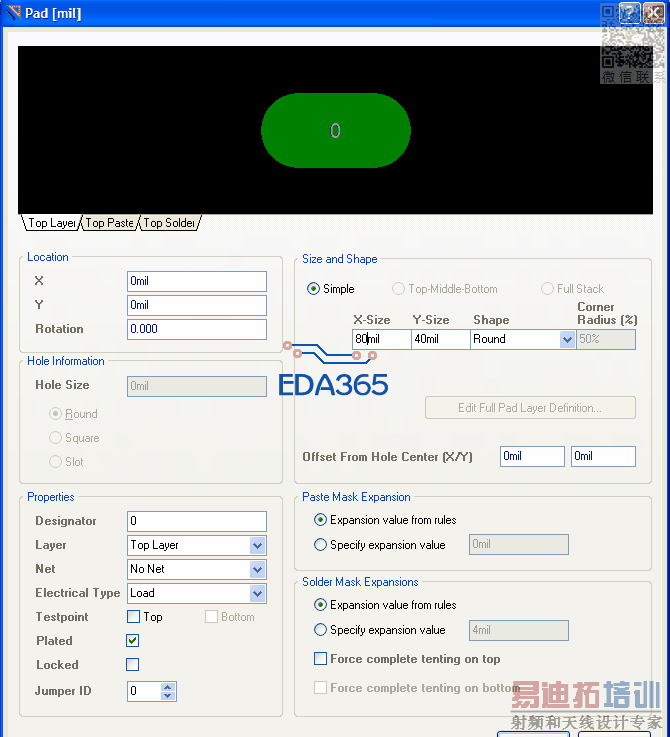Click the help question mark button
Viewport: 670px width, 737px height.
630,13
